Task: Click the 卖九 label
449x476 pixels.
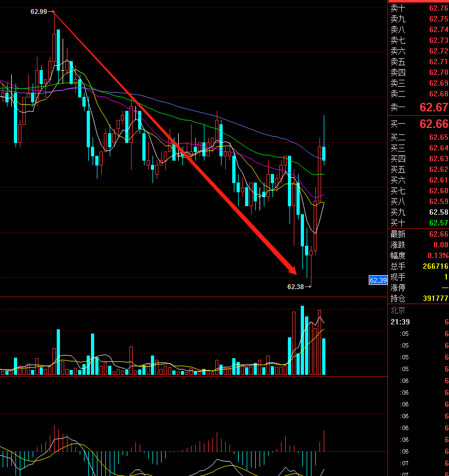Action: pyautogui.click(x=398, y=19)
